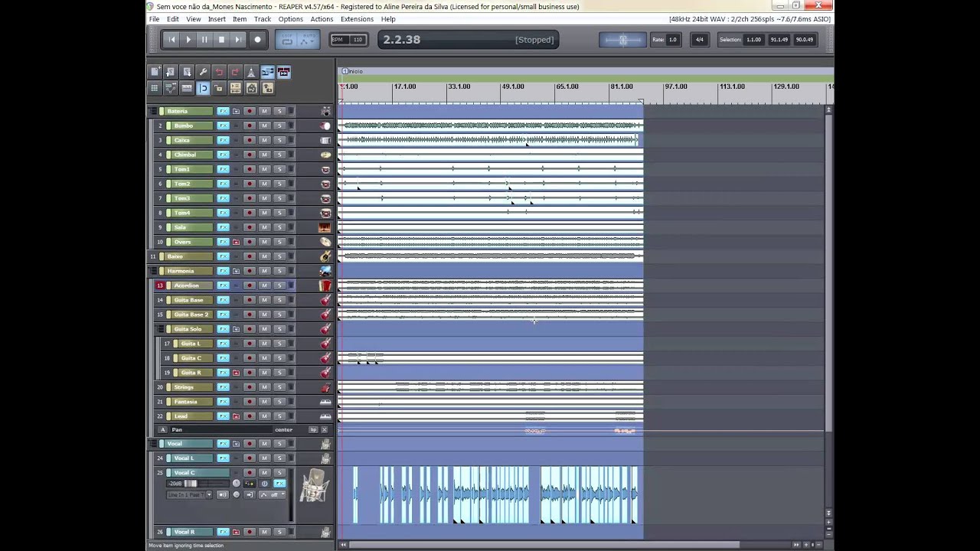This screenshot has height=551, width=980.
Task: Record-arm the Tom2 track
Action: 250,184
